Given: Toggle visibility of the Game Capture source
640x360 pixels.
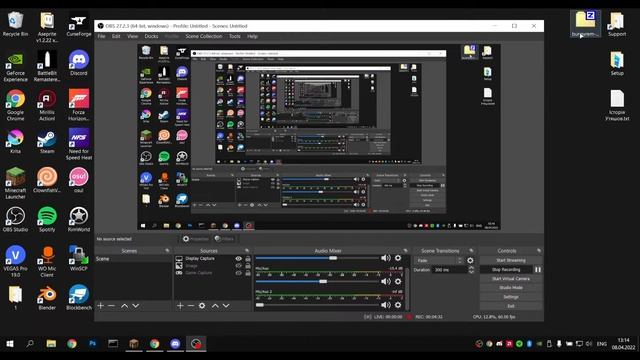Looking at the screenshot, I should 238,273.
